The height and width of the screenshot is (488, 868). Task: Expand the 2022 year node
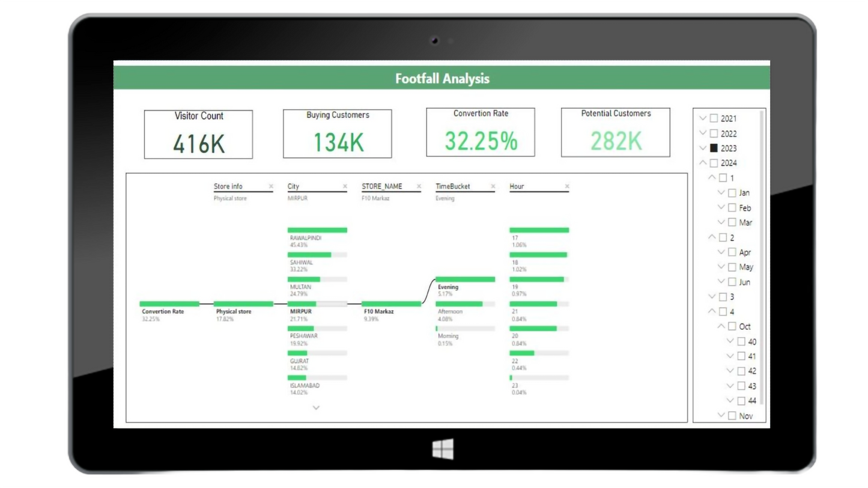pyautogui.click(x=703, y=133)
